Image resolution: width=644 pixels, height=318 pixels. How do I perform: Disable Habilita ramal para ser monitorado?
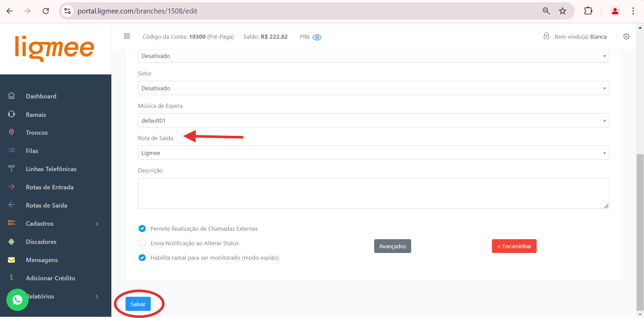(142, 258)
